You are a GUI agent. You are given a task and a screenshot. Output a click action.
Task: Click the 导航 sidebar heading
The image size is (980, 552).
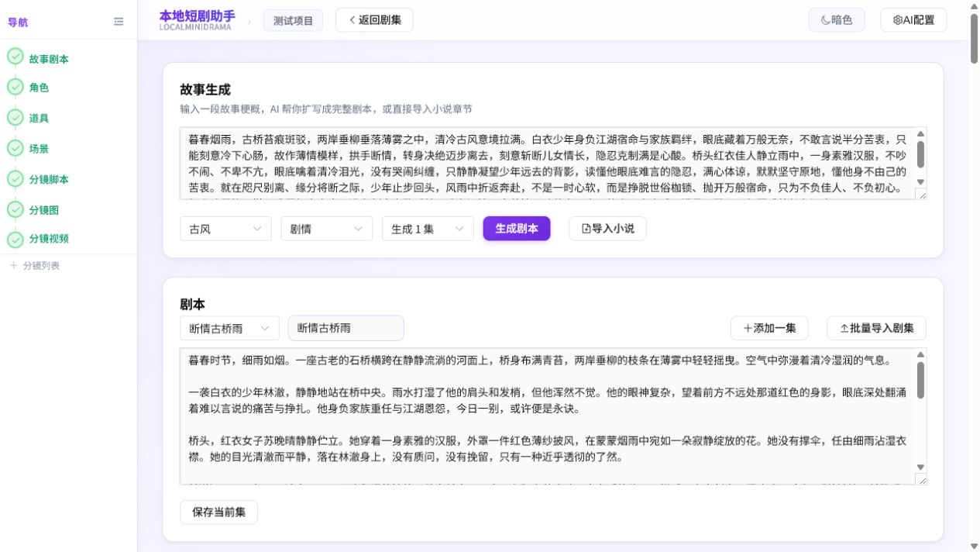[x=18, y=22]
